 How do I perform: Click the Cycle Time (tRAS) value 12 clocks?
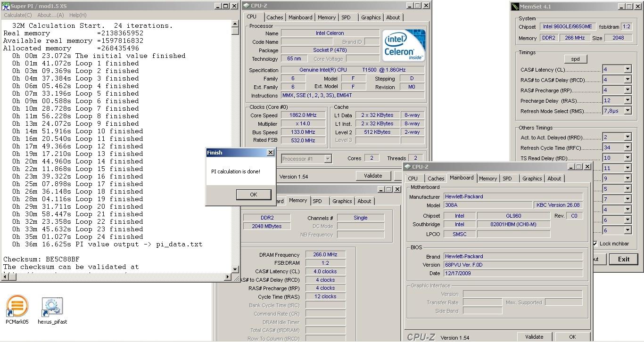coord(325,297)
